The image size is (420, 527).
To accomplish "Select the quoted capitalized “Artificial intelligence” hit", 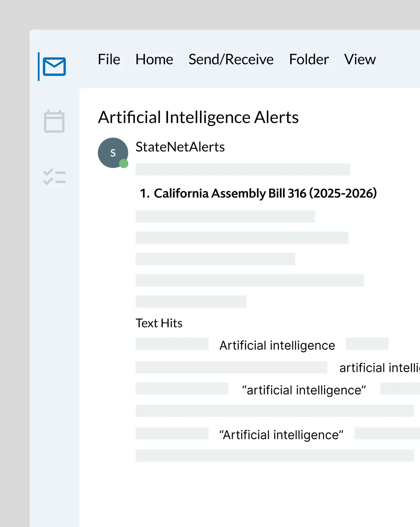I will tap(281, 435).
